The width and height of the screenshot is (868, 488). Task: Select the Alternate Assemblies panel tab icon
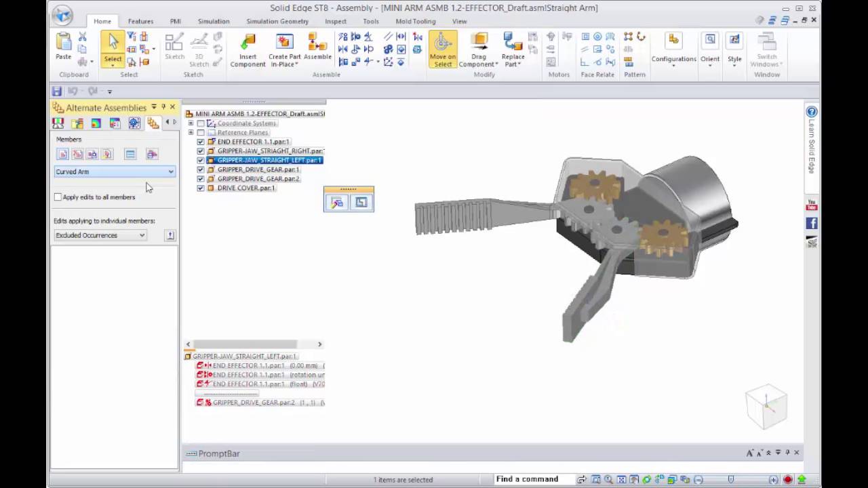(153, 123)
